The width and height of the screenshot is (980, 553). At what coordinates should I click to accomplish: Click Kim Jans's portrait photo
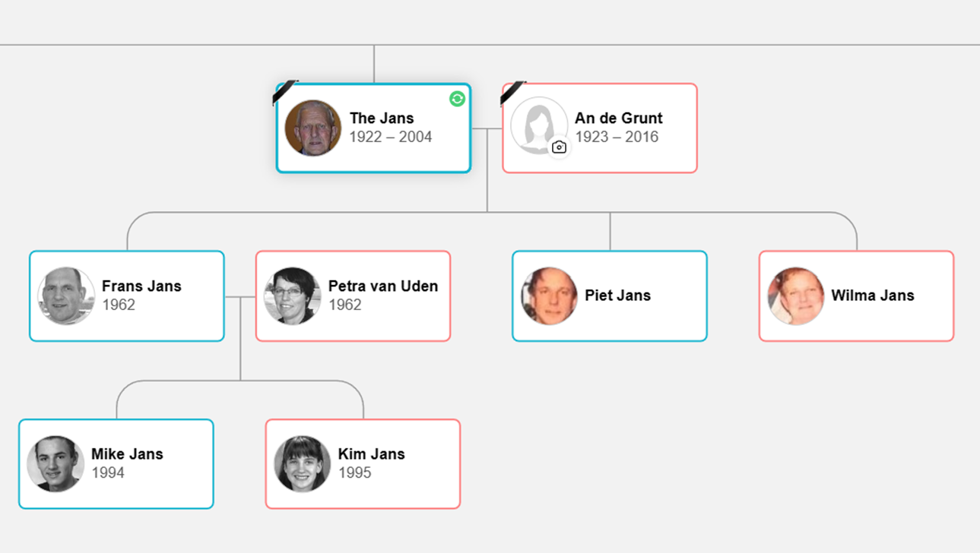coord(303,463)
